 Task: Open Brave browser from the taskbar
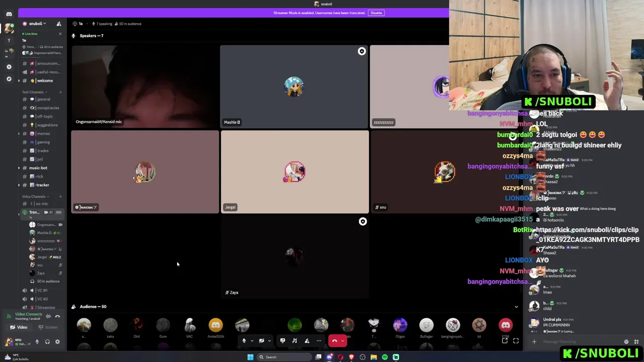pos(352,357)
